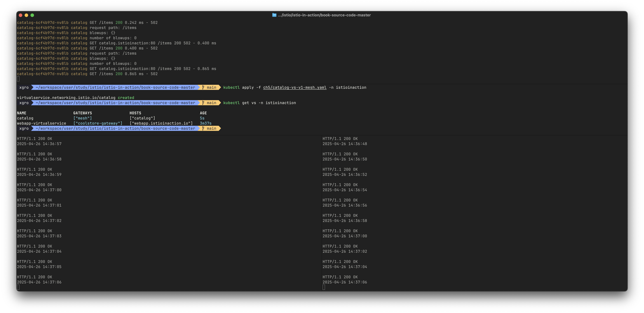644x313 pixels.
Task: Click the cursor block in top log pane
Action: pos(18,79)
